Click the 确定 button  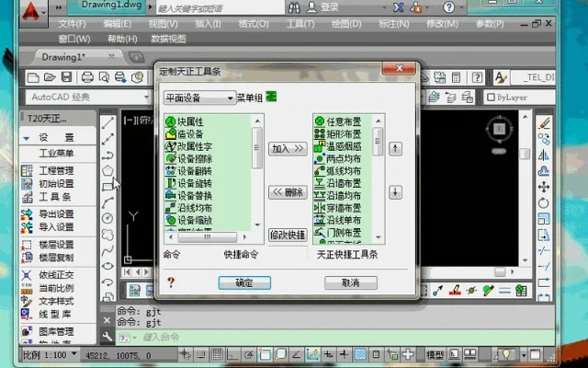click(x=244, y=282)
